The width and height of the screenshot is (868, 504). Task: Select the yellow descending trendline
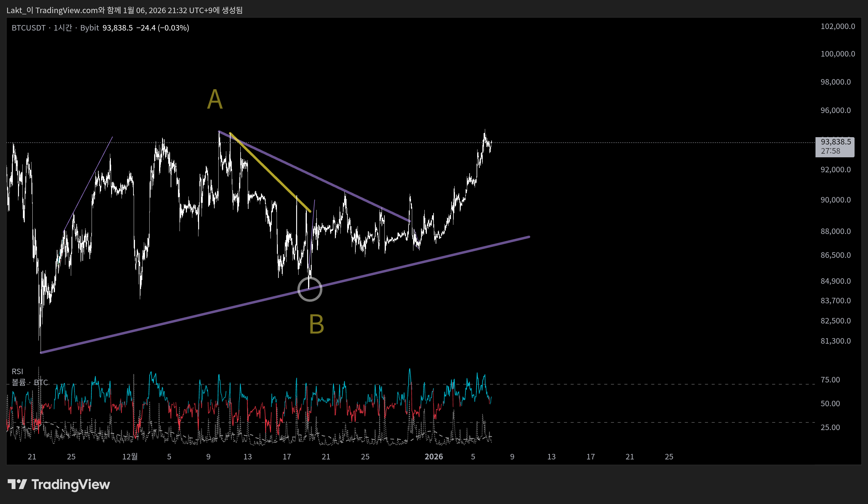(270, 172)
